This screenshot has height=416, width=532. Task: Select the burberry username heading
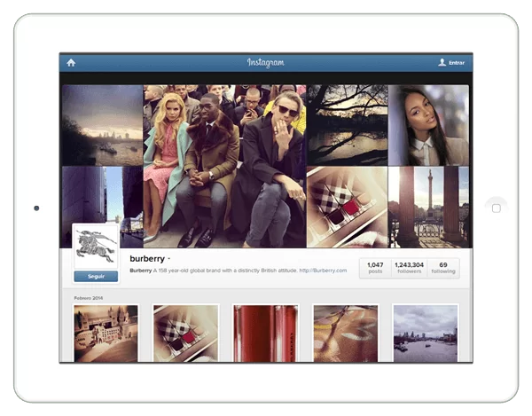[147, 258]
